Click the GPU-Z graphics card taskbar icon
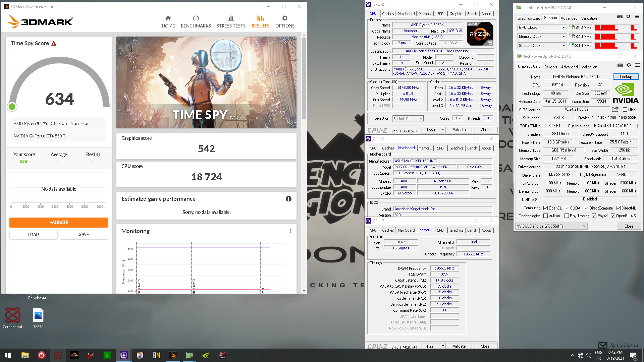The width and height of the screenshot is (644, 362). click(x=189, y=355)
